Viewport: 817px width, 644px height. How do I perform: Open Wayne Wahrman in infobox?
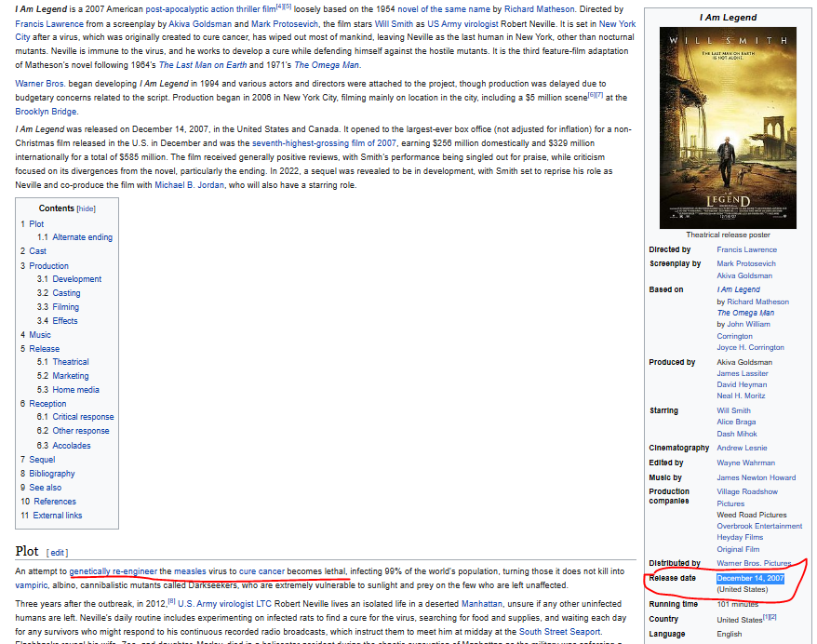tap(746, 463)
